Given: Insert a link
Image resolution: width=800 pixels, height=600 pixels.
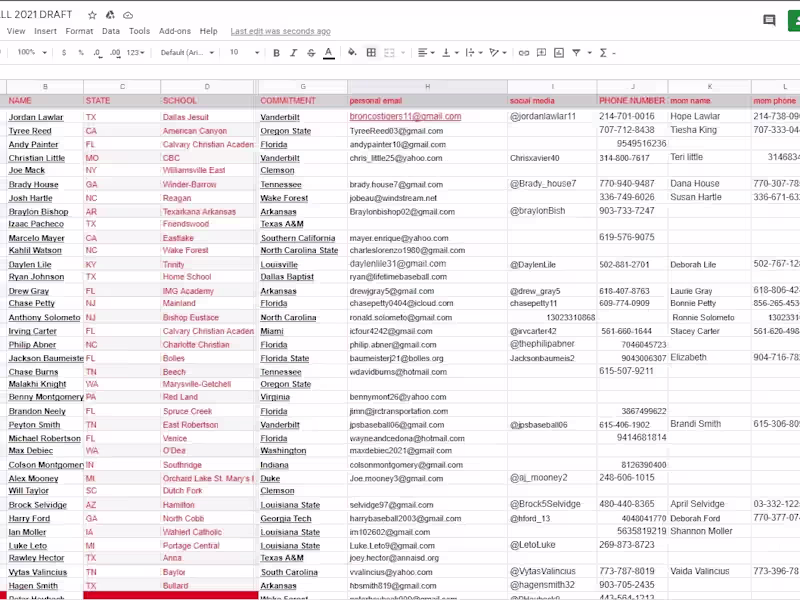Looking at the screenshot, I should 523,53.
